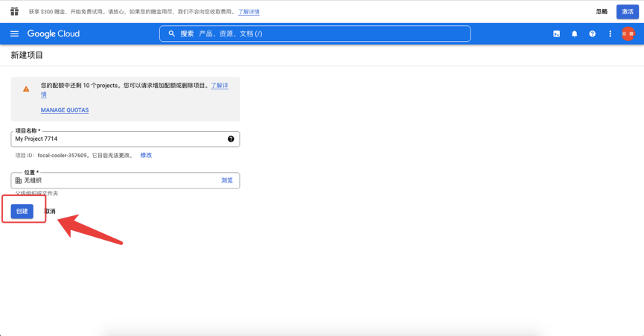Click 浏览 to browse locations
644x336 pixels.
[226, 180]
